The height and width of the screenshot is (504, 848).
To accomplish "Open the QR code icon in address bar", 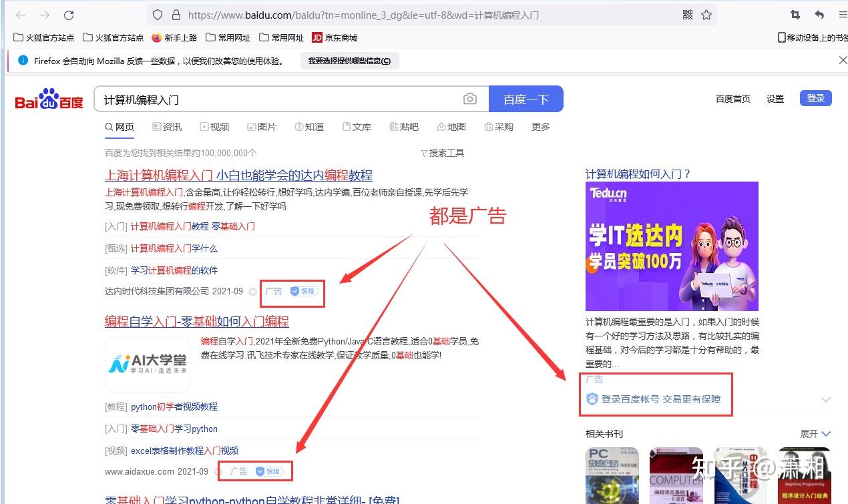I will click(x=688, y=15).
